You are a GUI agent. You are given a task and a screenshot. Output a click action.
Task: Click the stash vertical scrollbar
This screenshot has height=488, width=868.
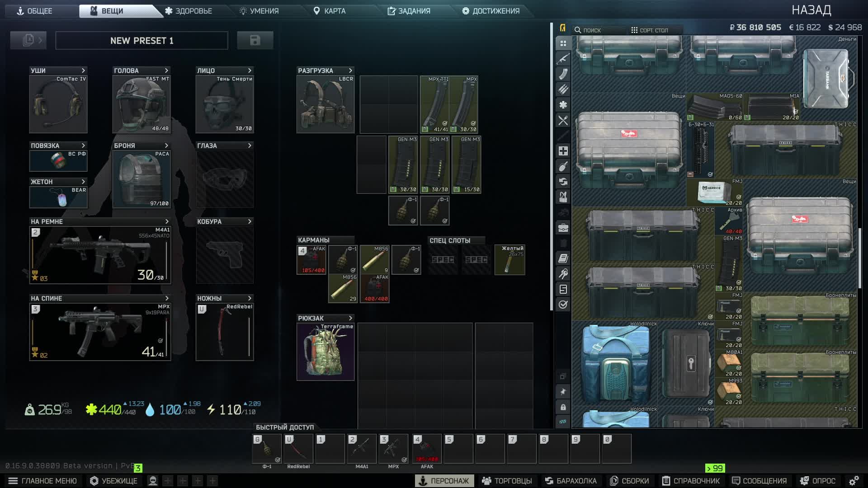coord(860,258)
